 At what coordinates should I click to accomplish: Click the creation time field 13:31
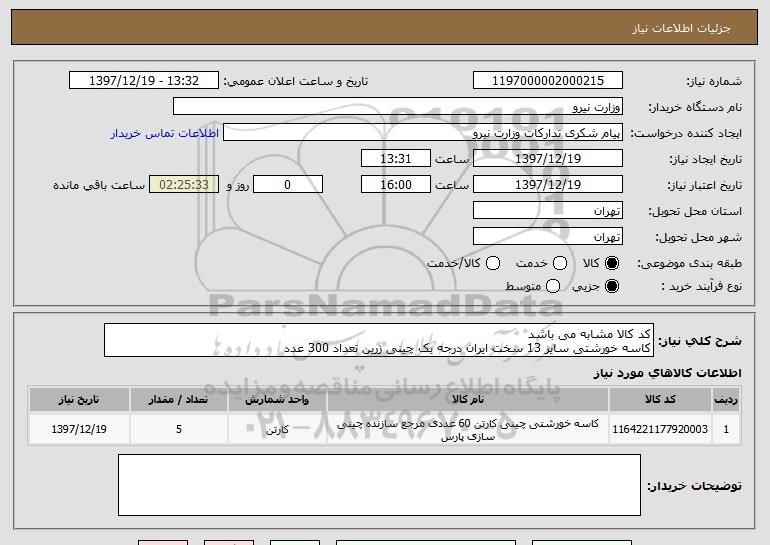(396, 159)
